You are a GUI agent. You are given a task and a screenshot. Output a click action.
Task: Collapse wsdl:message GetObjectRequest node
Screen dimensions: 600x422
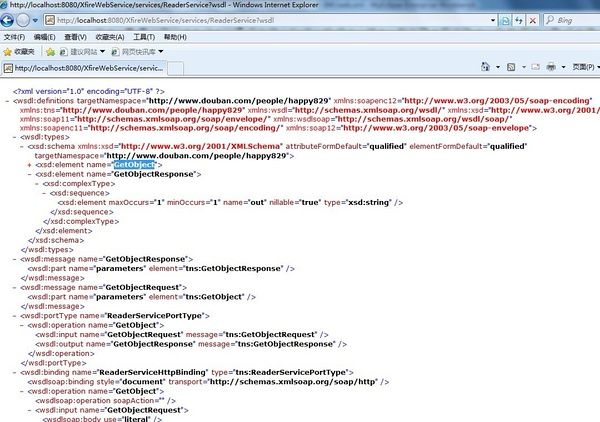click(15, 288)
